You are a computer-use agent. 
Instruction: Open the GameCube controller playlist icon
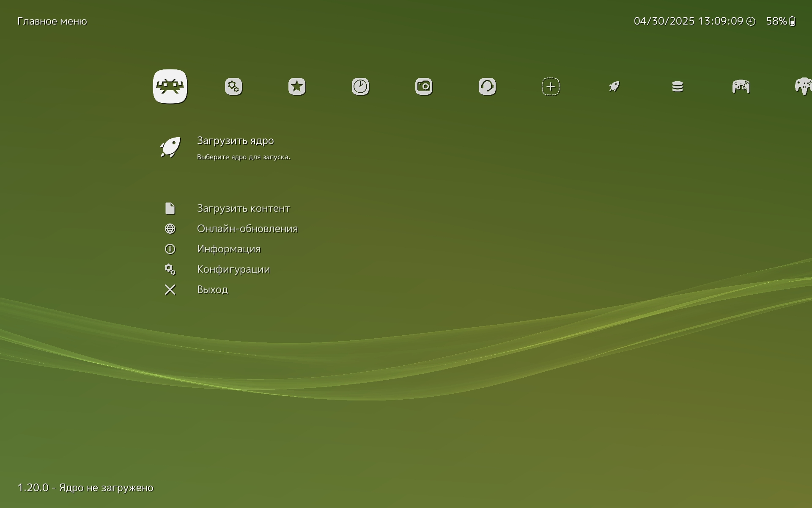tap(741, 86)
